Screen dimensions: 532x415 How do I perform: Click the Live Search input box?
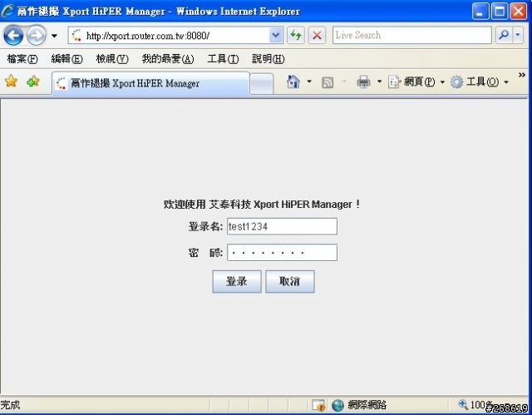412,35
